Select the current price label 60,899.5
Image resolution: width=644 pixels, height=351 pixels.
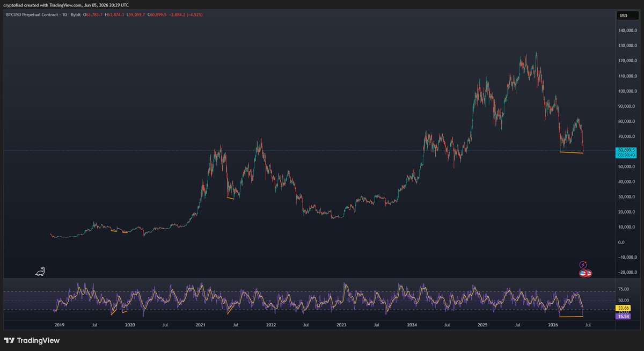[626, 150]
